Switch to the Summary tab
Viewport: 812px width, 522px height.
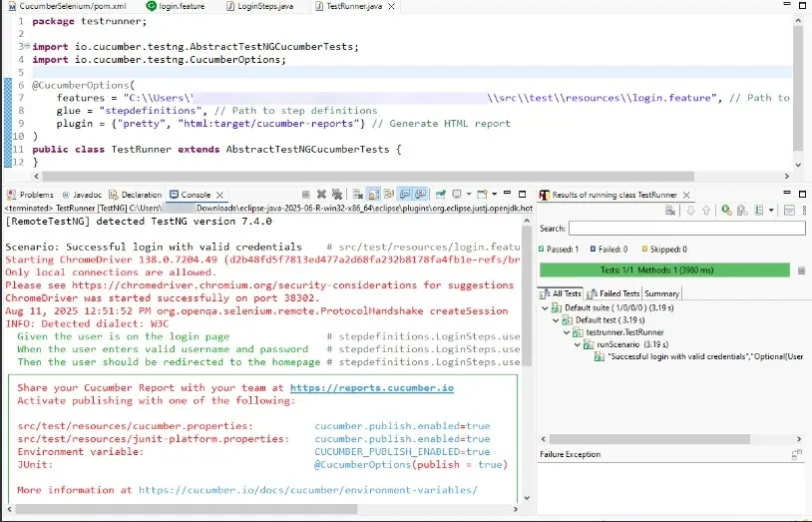[661, 293]
